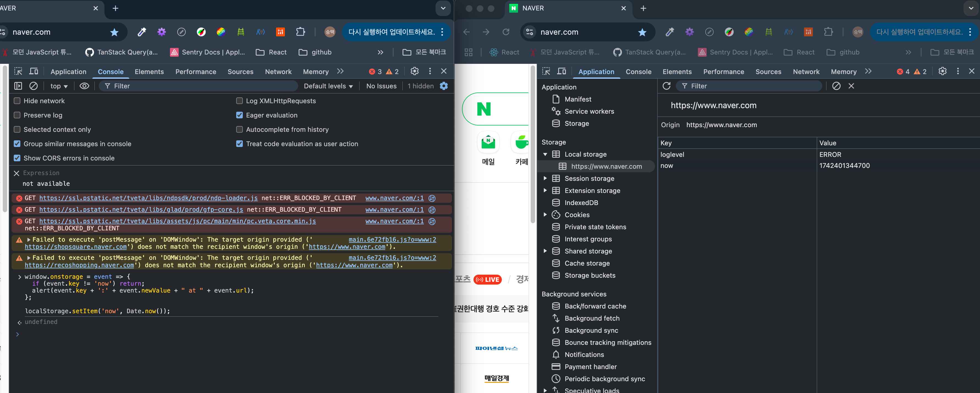Open ndp-loader.js blocked request link
Screen dimensions: 980x393
[x=148, y=198]
